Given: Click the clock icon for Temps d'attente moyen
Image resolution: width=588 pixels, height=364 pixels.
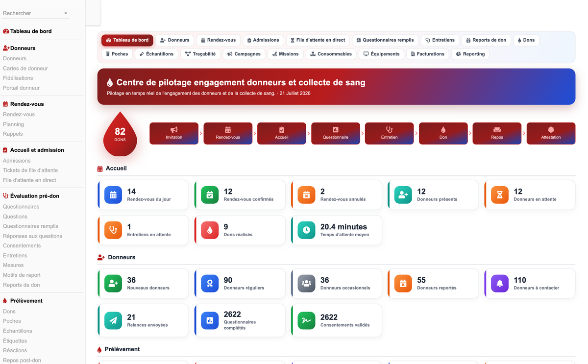Looking at the screenshot, I should coord(306,230).
